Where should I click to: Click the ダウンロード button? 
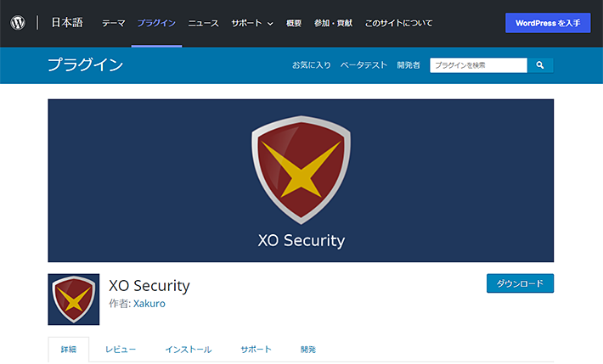[520, 283]
